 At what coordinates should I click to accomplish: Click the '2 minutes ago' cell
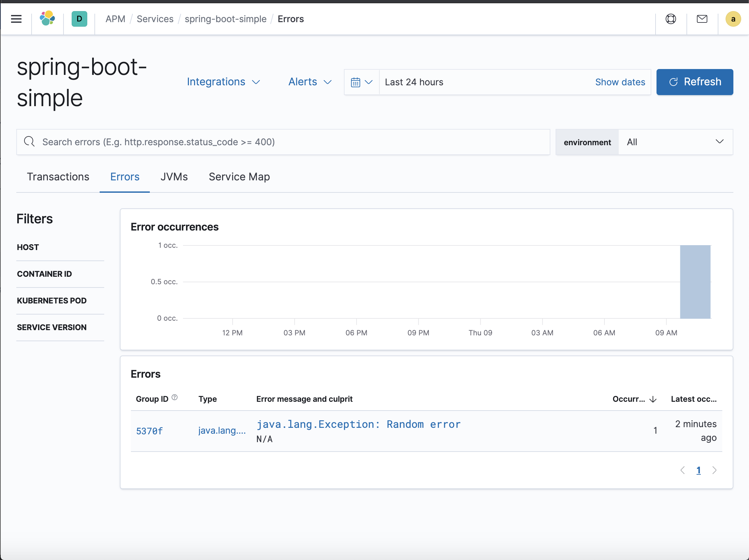(696, 431)
